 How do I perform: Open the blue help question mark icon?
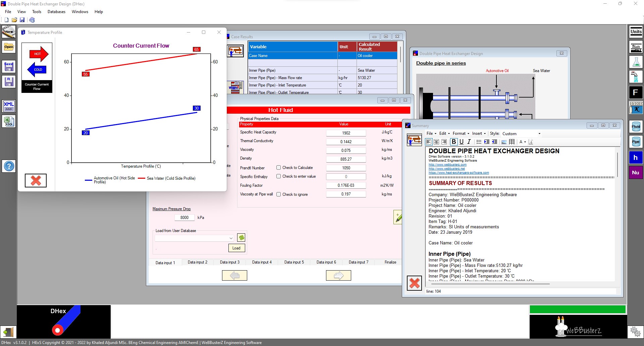point(9,166)
